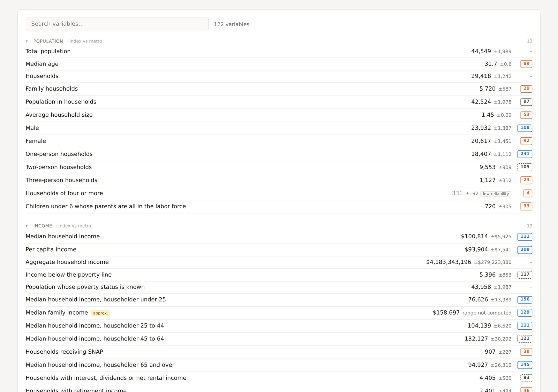Click the POPULATION section header label
This screenshot has height=392, width=558.
tap(48, 41)
